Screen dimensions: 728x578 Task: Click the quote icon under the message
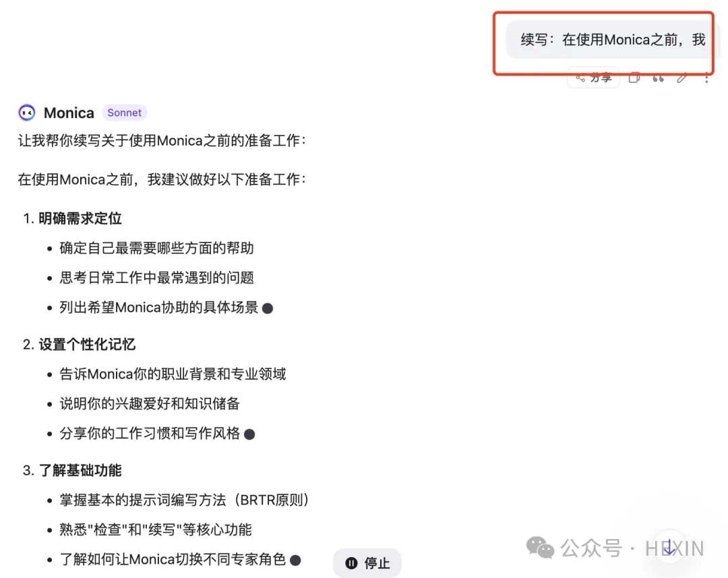pyautogui.click(x=658, y=78)
